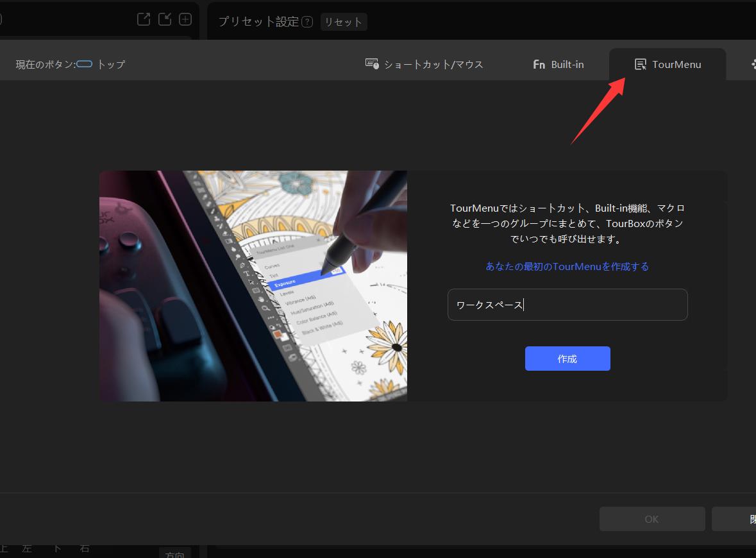
Task: Select the 左 direction option
Action: (26, 549)
